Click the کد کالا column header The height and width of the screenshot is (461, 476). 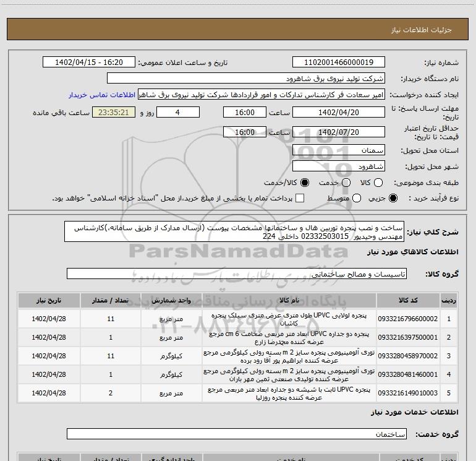[x=408, y=301]
